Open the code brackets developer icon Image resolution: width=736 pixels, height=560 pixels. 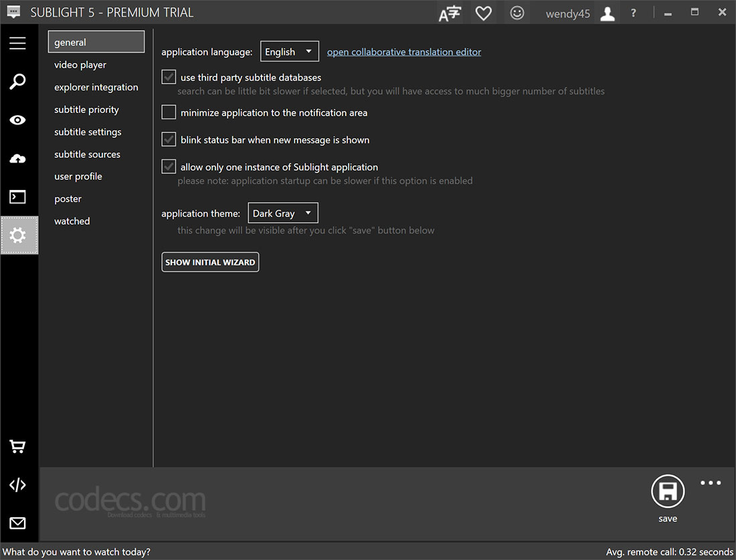(18, 484)
